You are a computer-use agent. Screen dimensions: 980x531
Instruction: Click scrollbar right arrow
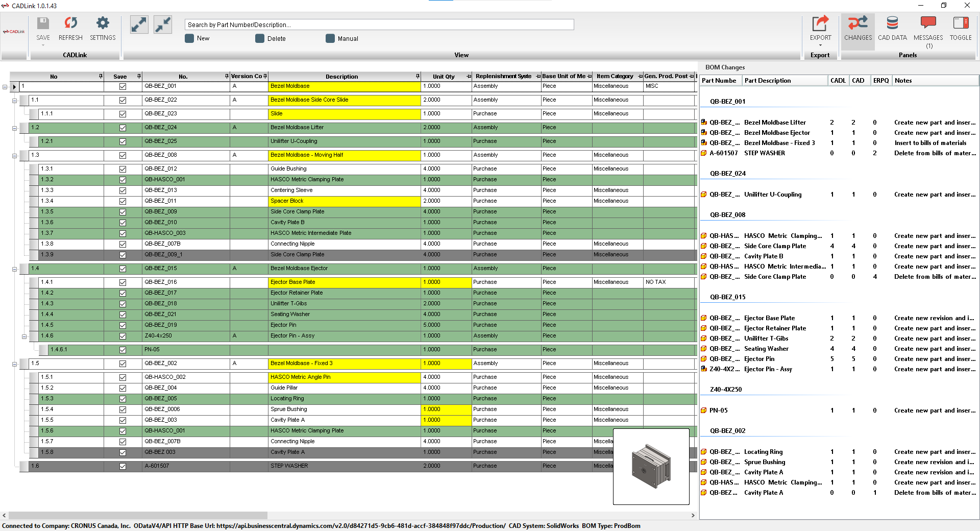693,516
